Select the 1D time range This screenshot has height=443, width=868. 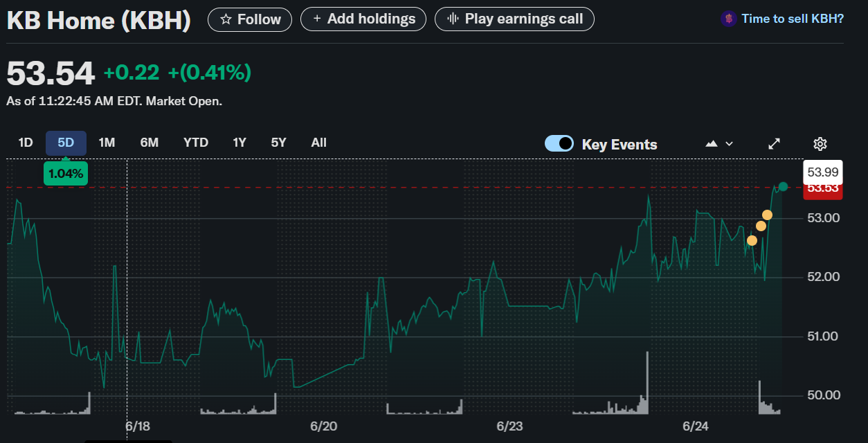click(26, 143)
